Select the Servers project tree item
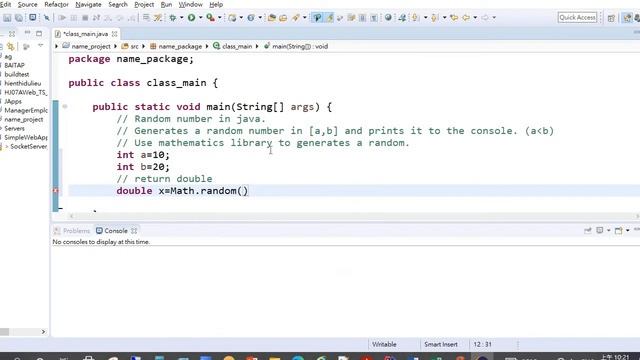640x360 pixels. coord(14,128)
